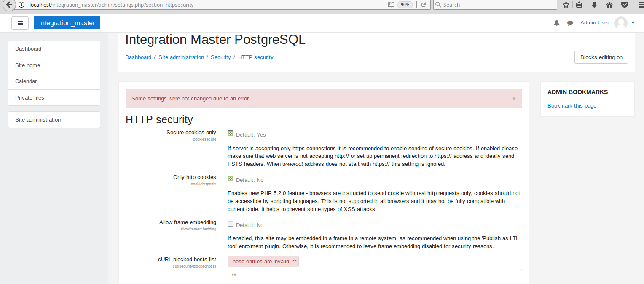Open the bookmarks list icon
Image resolution: width=644 pixels, height=284 pixels.
click(579, 5)
